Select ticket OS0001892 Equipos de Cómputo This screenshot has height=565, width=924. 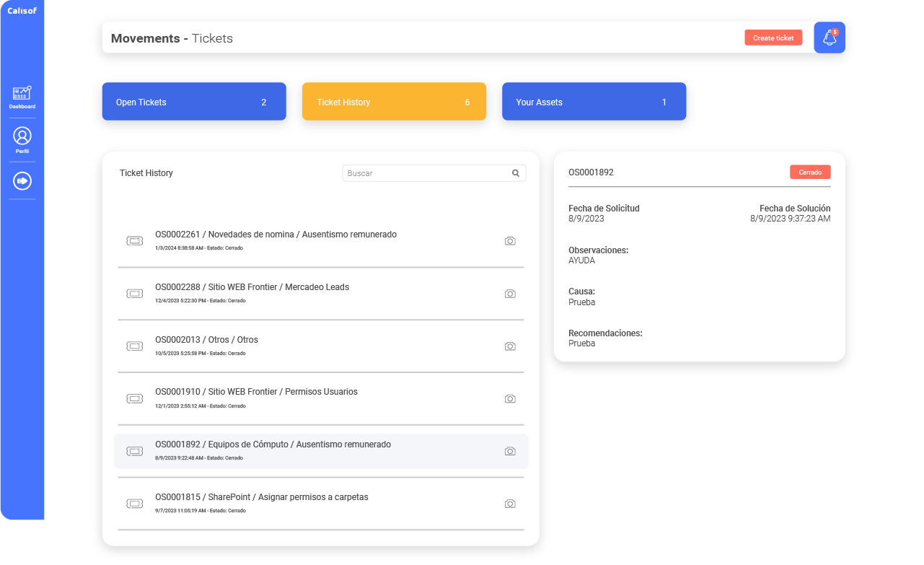pos(273,444)
